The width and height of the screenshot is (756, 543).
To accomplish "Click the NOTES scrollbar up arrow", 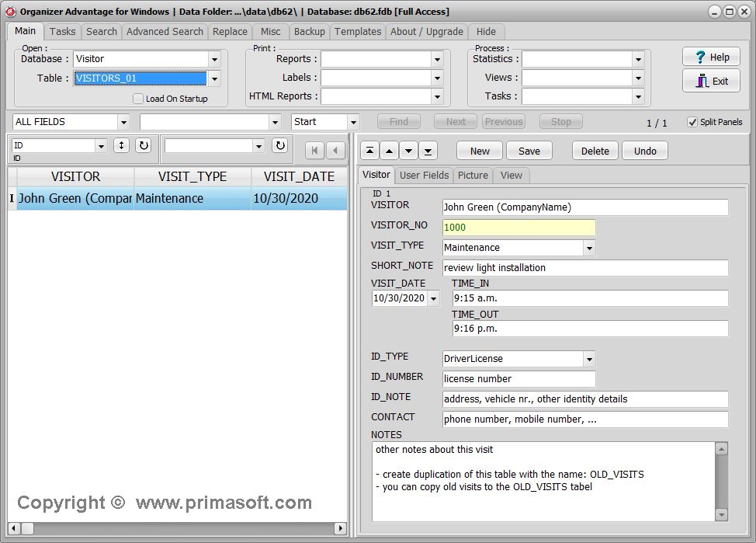I will tap(721, 449).
